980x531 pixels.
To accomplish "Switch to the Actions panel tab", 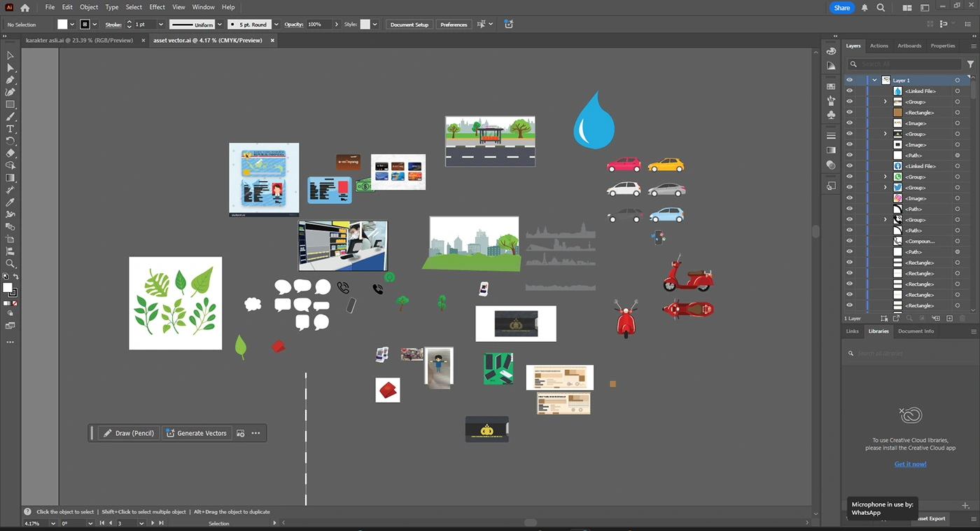I will pos(878,46).
